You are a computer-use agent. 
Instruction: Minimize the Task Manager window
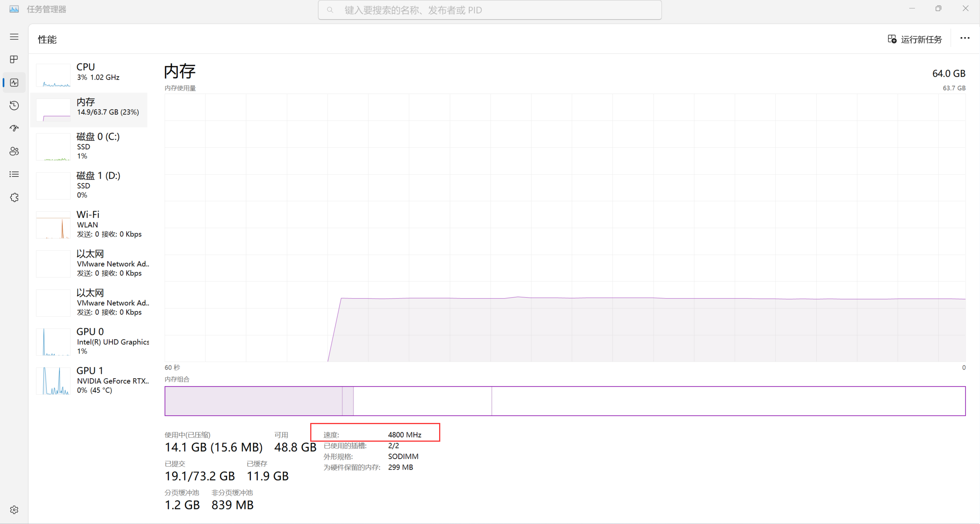(912, 8)
